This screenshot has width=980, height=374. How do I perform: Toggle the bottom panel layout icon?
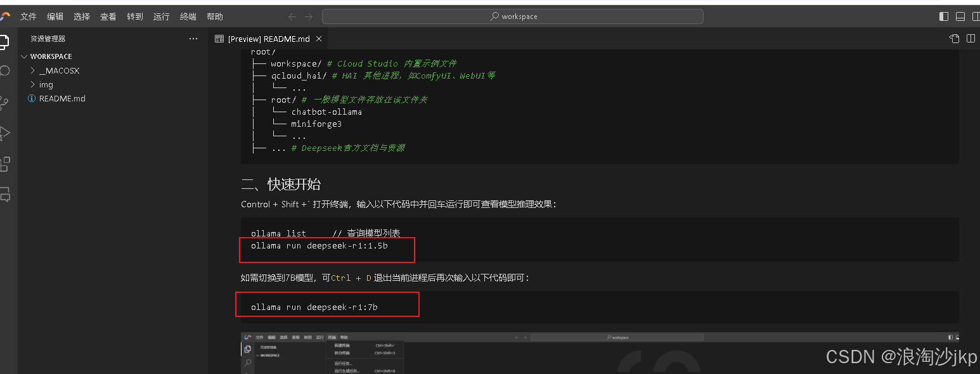pyautogui.click(x=960, y=16)
